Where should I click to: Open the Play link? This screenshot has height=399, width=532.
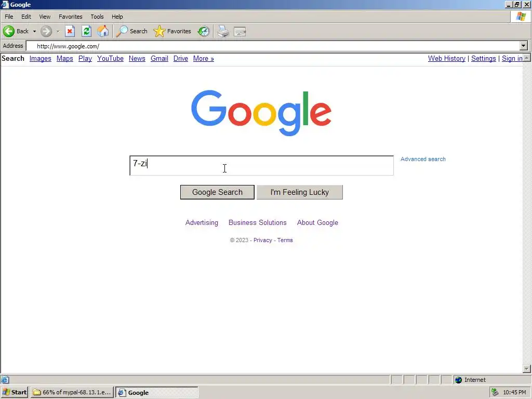[85, 58]
